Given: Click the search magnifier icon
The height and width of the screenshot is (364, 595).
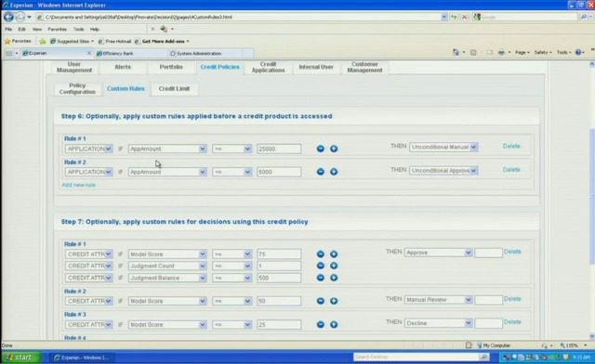Looking at the screenshot, I should (x=584, y=17).
